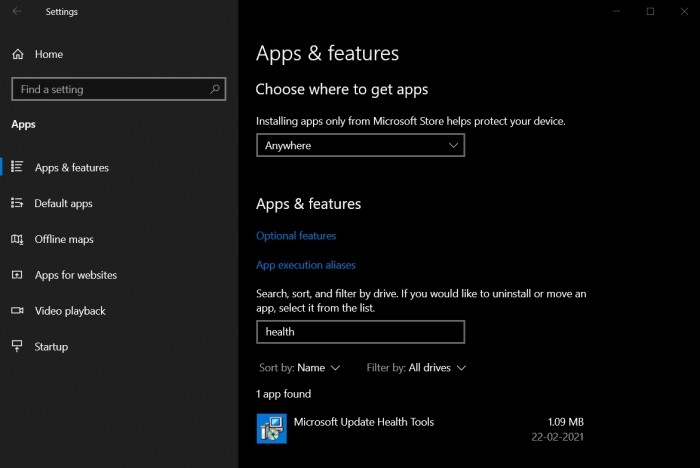700x468 pixels.
Task: Click the Apps & features list icon
Action: click(x=17, y=167)
